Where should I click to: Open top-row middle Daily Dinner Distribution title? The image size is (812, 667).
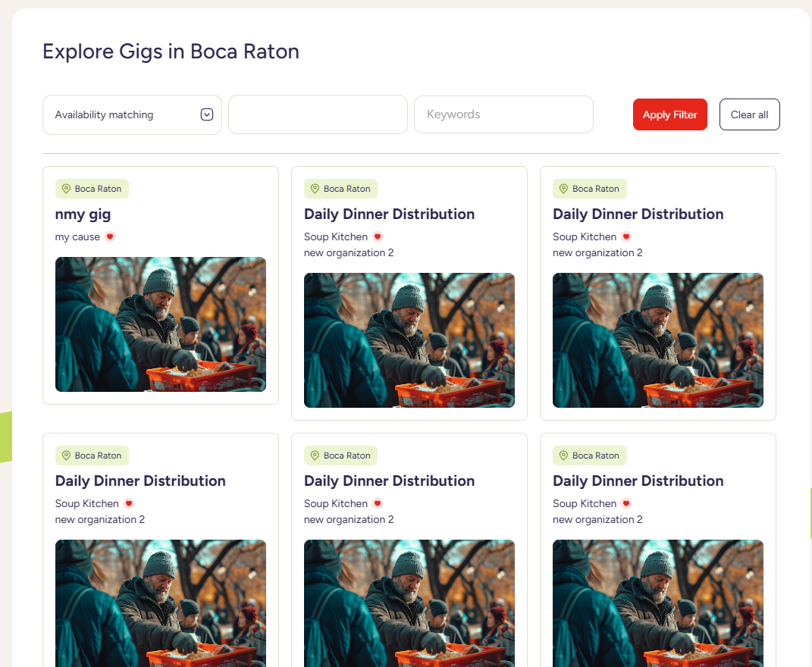pos(389,215)
